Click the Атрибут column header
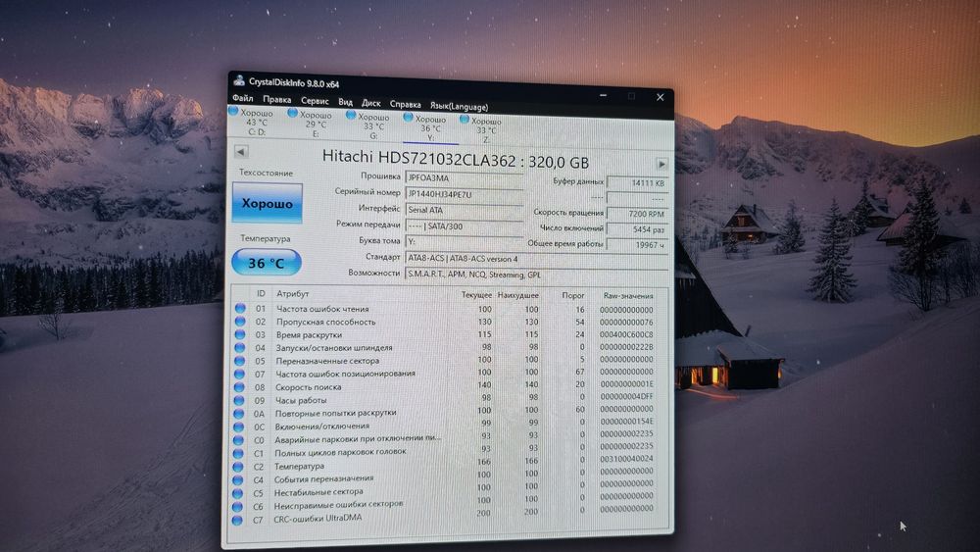980x552 pixels. coord(292,293)
